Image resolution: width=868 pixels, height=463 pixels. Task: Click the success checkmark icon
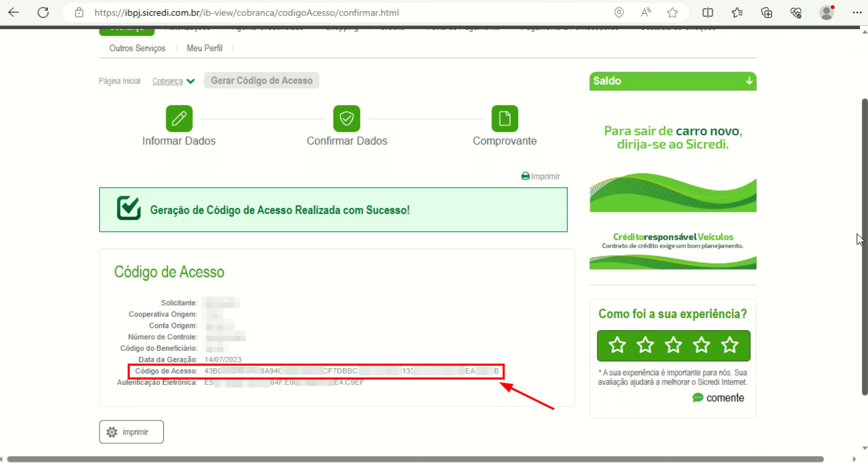129,208
